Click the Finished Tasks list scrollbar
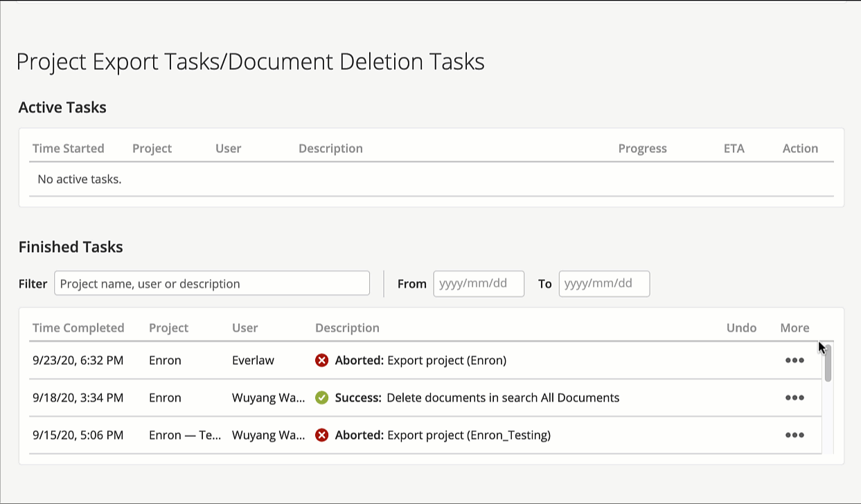The width and height of the screenshot is (861, 504). point(828,363)
